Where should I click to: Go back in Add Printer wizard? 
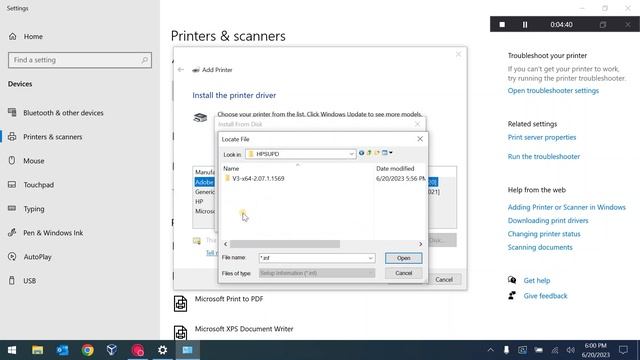[x=181, y=70]
